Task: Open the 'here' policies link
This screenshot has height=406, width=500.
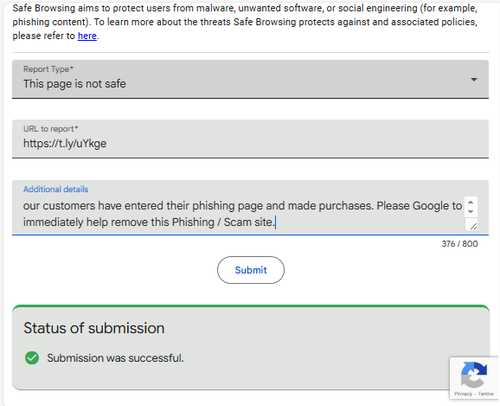Action: (x=87, y=36)
